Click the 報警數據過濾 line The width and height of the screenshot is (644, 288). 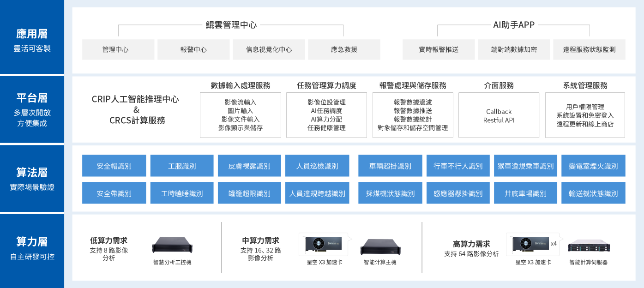pyautogui.click(x=413, y=102)
